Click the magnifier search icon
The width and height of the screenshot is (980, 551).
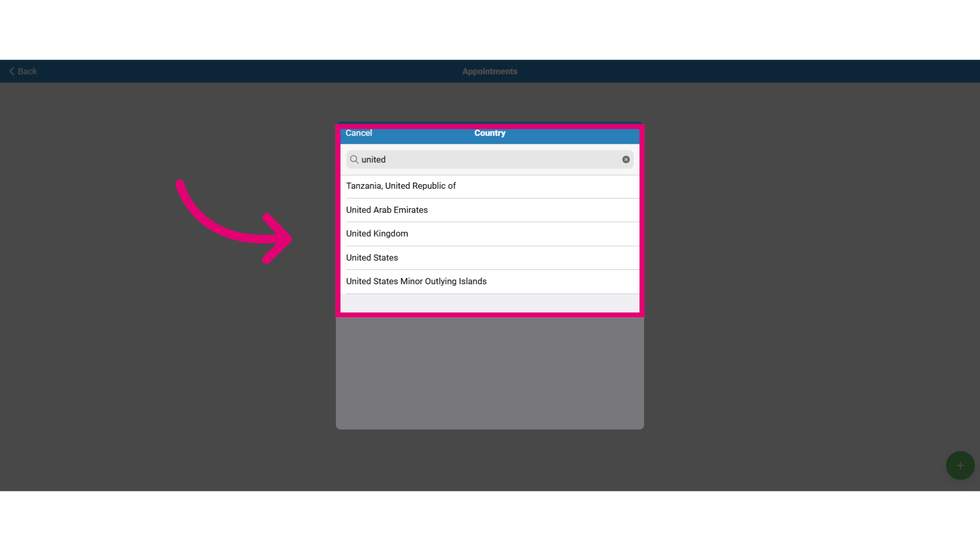pos(354,160)
